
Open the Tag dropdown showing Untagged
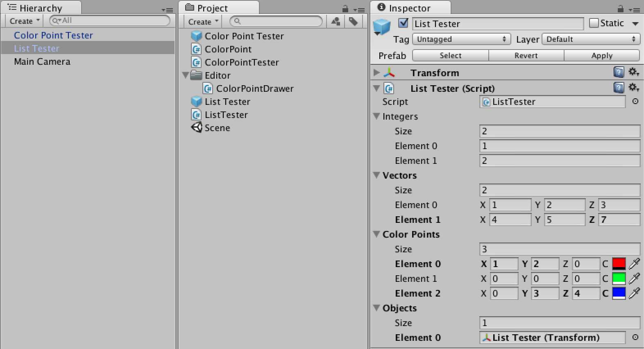click(461, 39)
